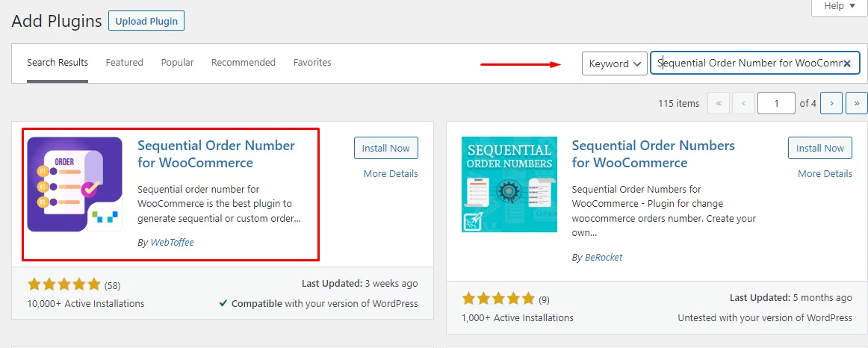Open More Details for BeRocket plugin
Screen dimensions: 868x348
coord(825,174)
